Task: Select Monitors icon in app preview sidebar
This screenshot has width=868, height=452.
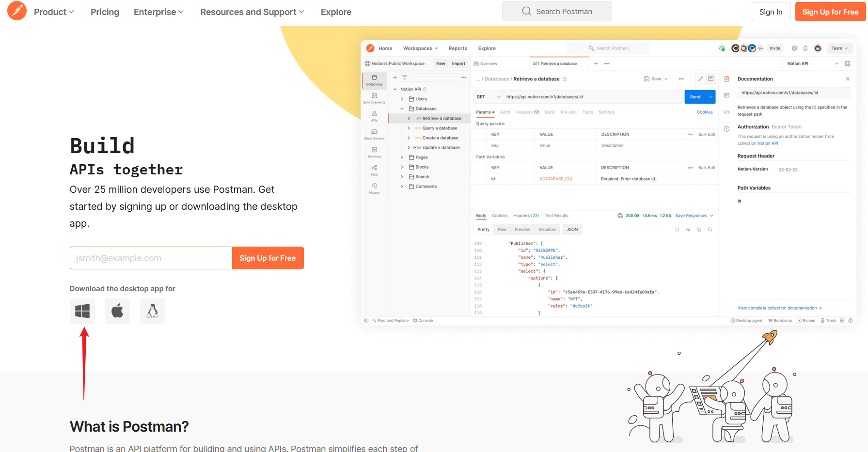Action: coord(374,152)
